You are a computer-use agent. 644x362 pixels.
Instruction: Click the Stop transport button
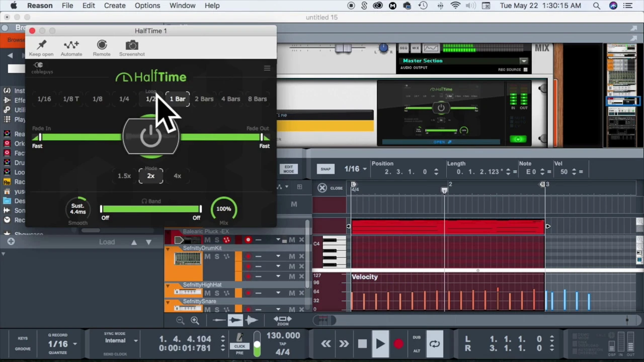pos(362,344)
